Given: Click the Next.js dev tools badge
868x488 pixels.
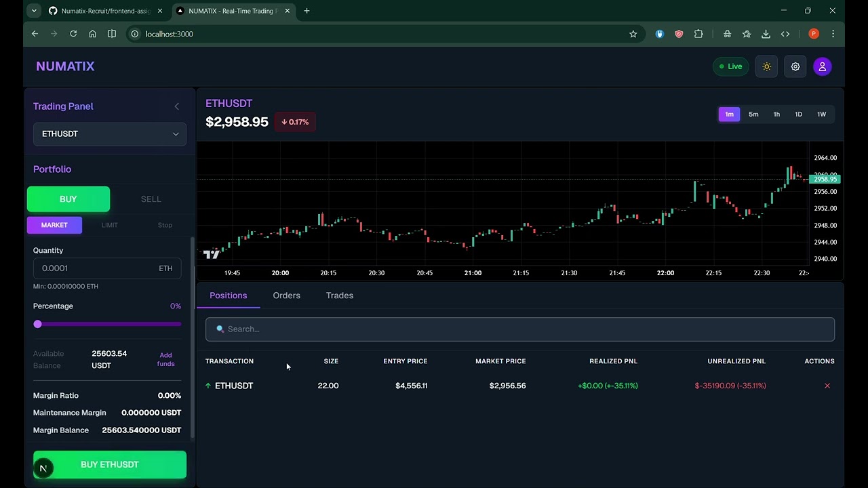Looking at the screenshot, I should click(43, 468).
